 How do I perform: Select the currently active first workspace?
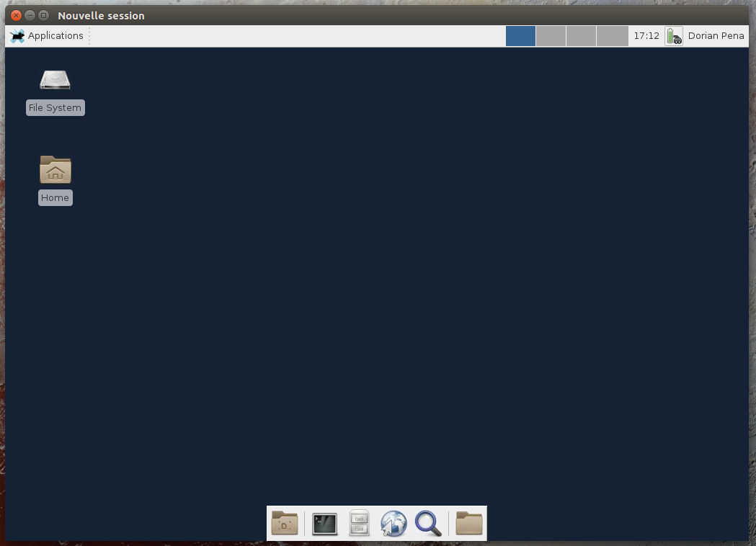520,35
